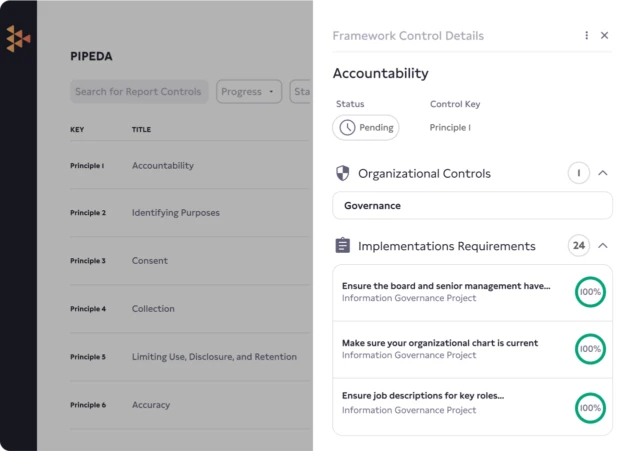This screenshot has width=630, height=451.
Task: Click the orange app logo in sidebar
Action: [x=18, y=39]
